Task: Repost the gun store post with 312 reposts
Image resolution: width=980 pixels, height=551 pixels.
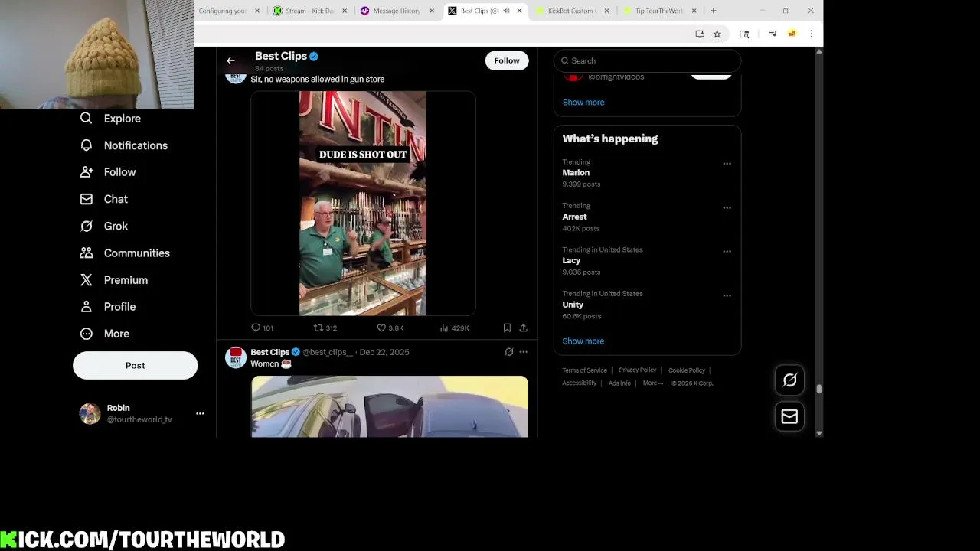Action: pyautogui.click(x=318, y=328)
